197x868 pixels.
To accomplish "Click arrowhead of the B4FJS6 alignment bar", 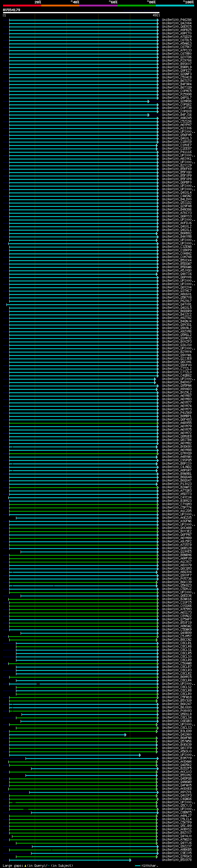I will 148,115.
